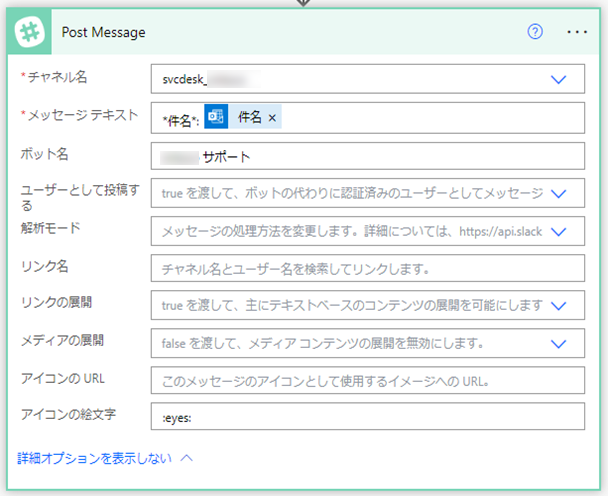Click the Outlook icon in the 件名 token

(x=216, y=118)
